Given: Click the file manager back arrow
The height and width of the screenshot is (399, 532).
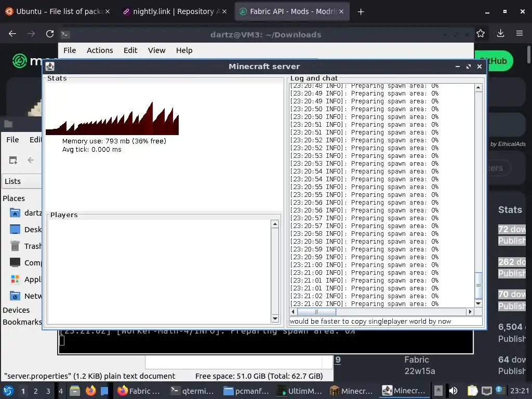Looking at the screenshot, I should (x=31, y=160).
